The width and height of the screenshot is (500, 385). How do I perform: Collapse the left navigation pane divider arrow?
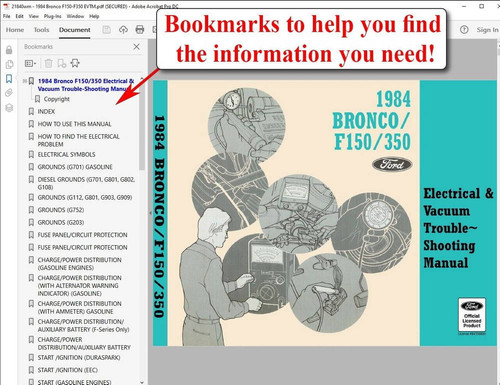point(150,212)
